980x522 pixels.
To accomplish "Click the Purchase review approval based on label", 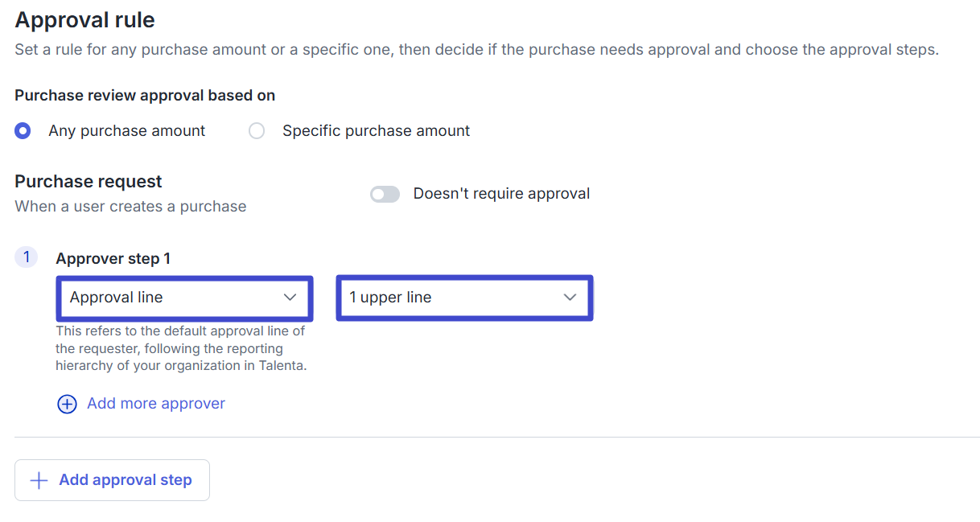I will (x=145, y=96).
